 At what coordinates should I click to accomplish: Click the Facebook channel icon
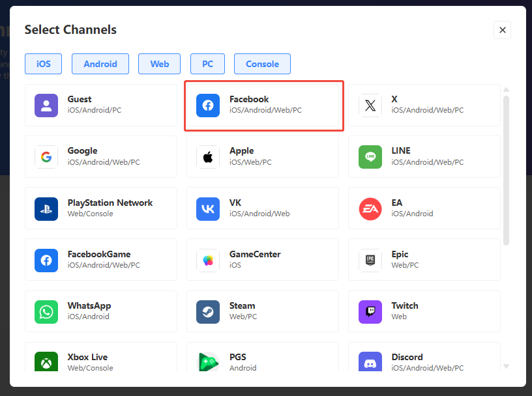tap(208, 106)
